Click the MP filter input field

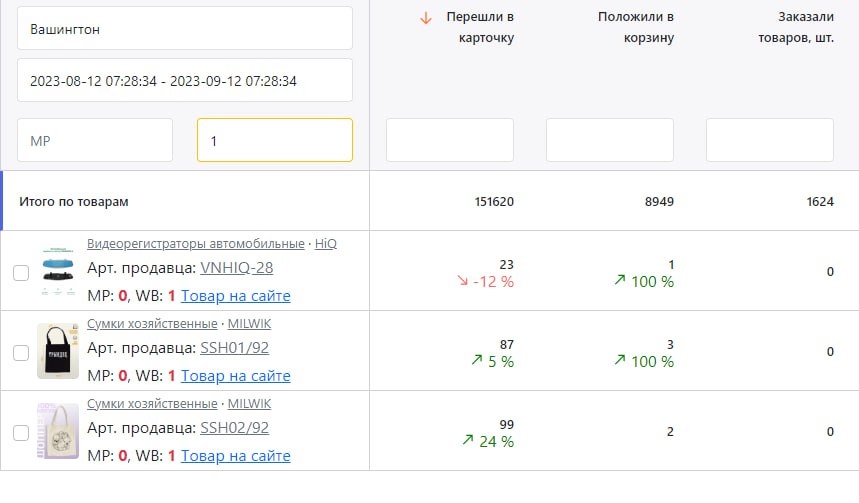point(95,140)
